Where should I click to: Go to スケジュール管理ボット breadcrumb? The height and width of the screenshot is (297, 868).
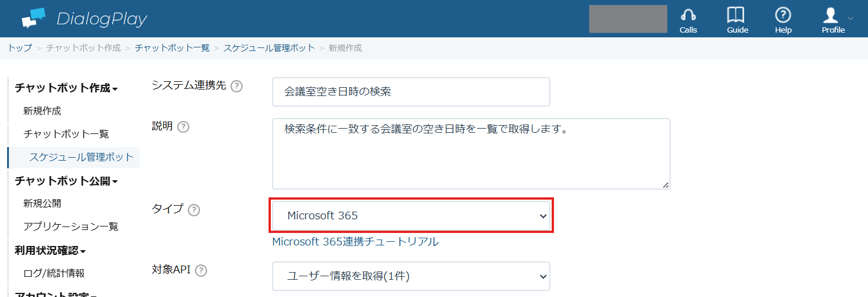coord(269,47)
